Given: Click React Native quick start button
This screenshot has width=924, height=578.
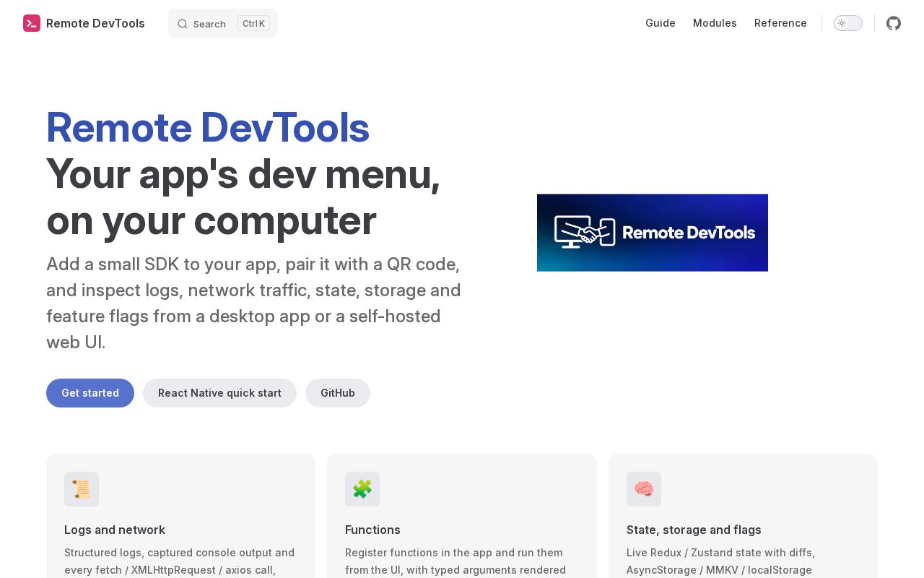Looking at the screenshot, I should click(219, 393).
